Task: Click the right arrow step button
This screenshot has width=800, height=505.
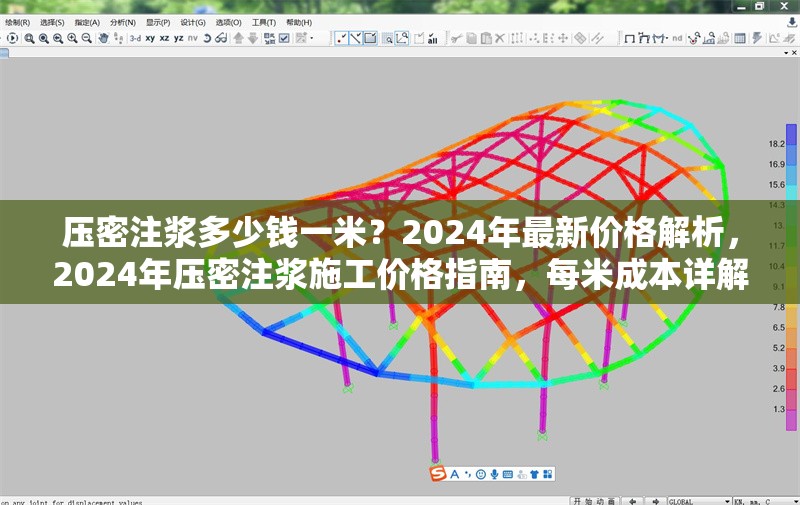Action: point(656,501)
